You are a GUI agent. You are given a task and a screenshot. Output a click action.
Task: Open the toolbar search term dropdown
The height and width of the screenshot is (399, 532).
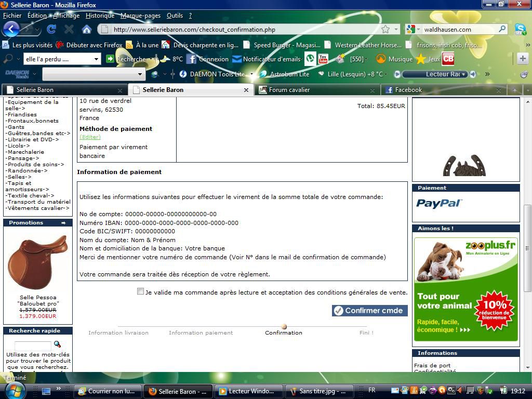coord(96,59)
